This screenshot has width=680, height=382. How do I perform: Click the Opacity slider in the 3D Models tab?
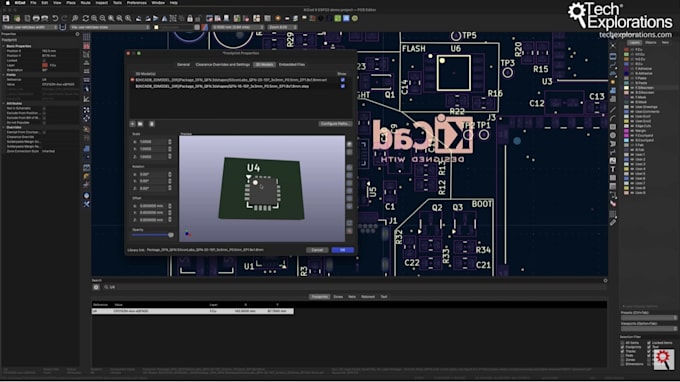tap(153, 235)
